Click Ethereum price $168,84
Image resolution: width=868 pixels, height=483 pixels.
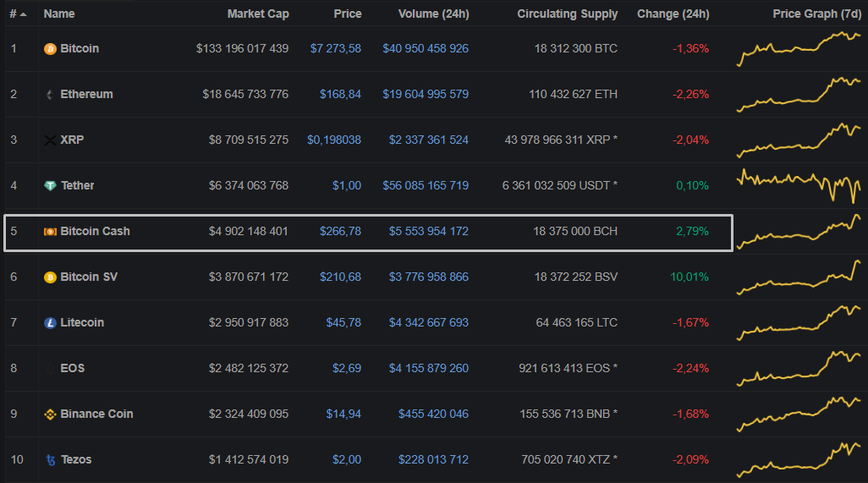coord(340,95)
